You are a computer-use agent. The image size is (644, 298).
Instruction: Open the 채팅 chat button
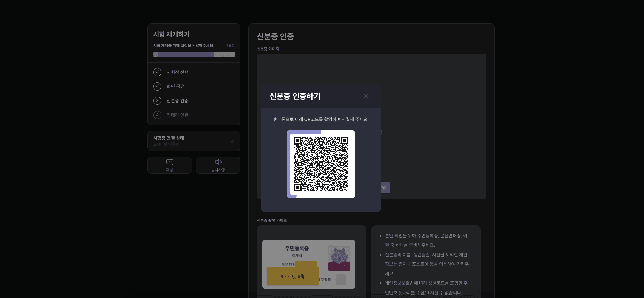(169, 165)
